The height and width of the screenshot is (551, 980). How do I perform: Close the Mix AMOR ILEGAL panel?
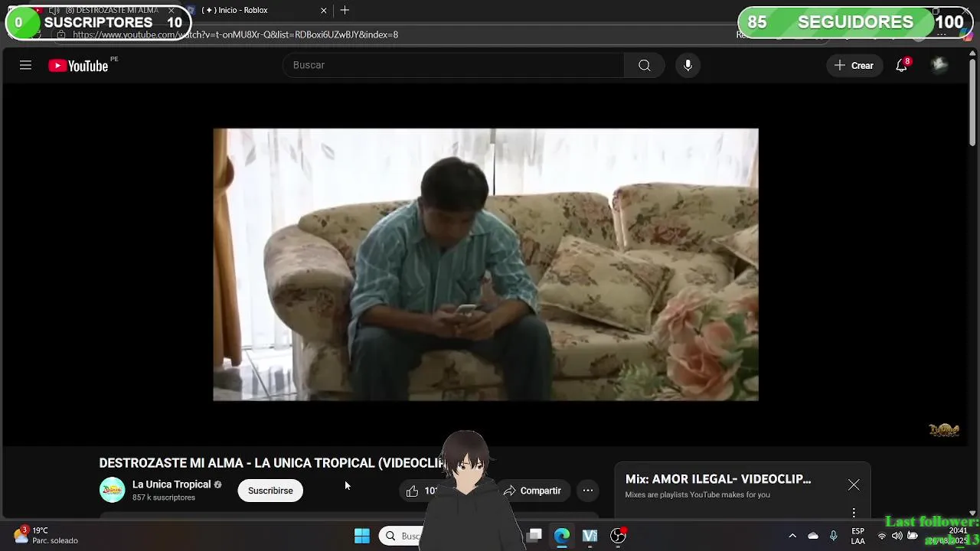coord(854,485)
